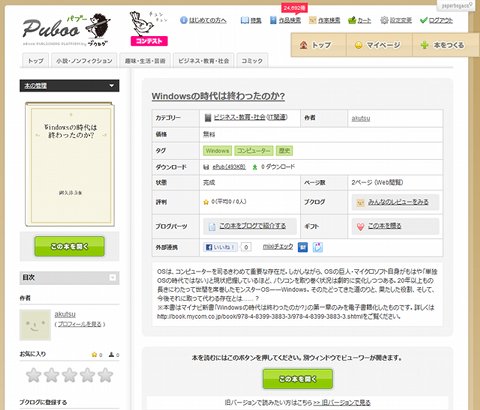This screenshot has width=480, height=410.
Task: Click the green cart icon
Action: (352, 20)
